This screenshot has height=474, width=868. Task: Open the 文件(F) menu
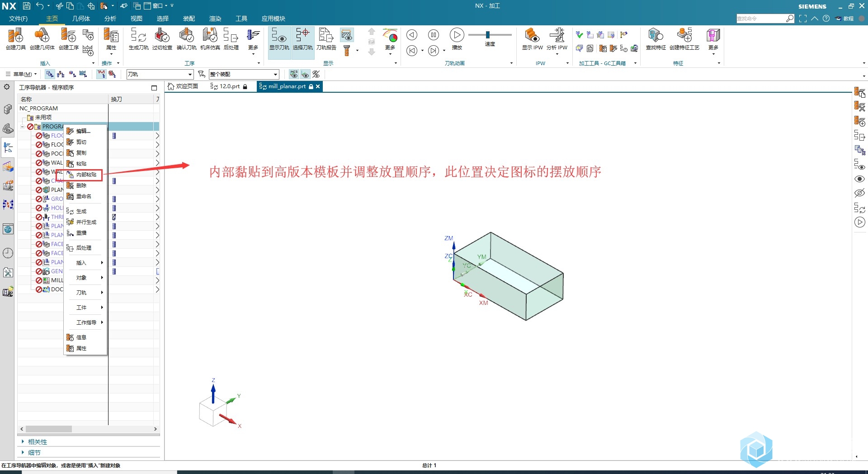[18, 19]
